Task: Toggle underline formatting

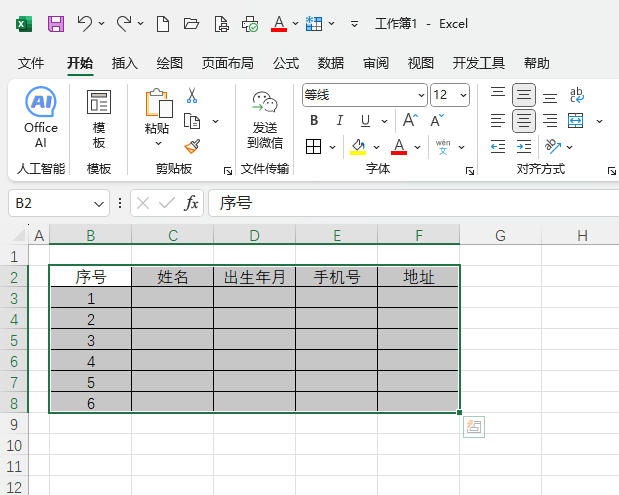Action: (x=365, y=120)
